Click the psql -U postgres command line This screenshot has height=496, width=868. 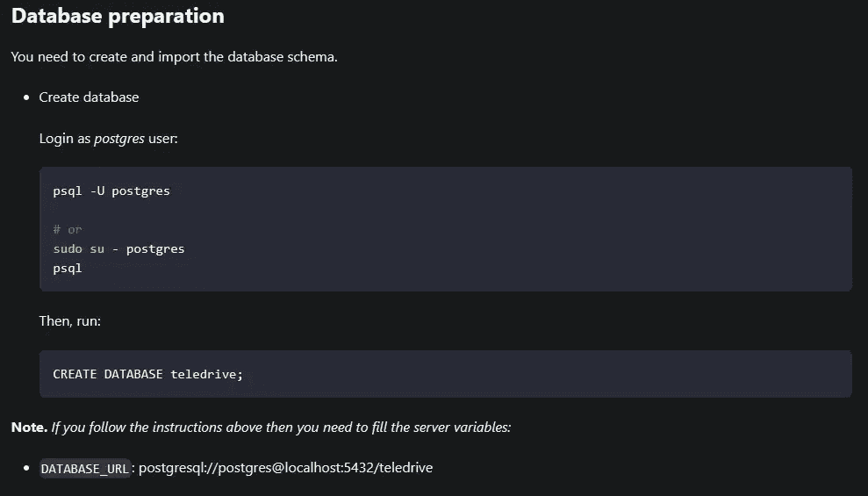coord(111,191)
